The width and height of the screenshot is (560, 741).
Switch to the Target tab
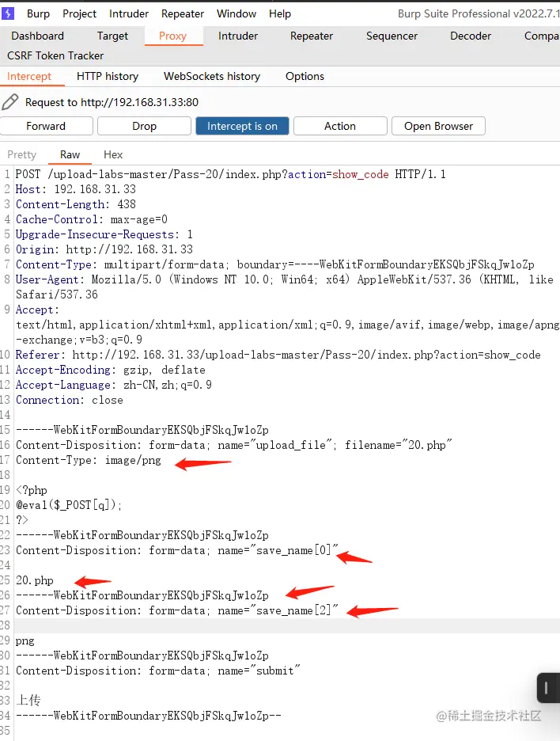point(112,36)
